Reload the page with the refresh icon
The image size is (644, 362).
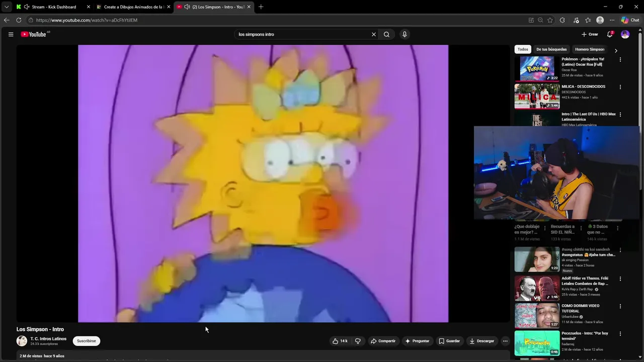(x=19, y=20)
